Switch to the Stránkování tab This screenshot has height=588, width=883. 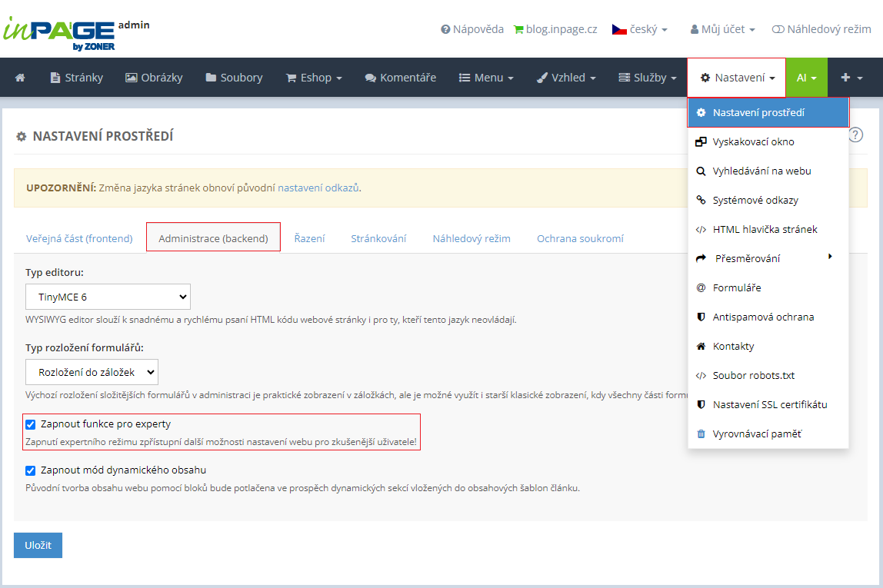378,238
